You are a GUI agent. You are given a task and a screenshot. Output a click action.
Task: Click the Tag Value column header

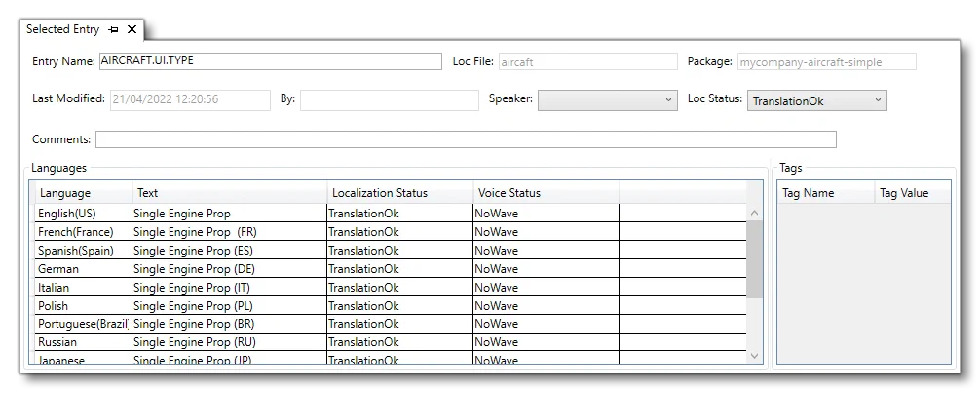913,193
